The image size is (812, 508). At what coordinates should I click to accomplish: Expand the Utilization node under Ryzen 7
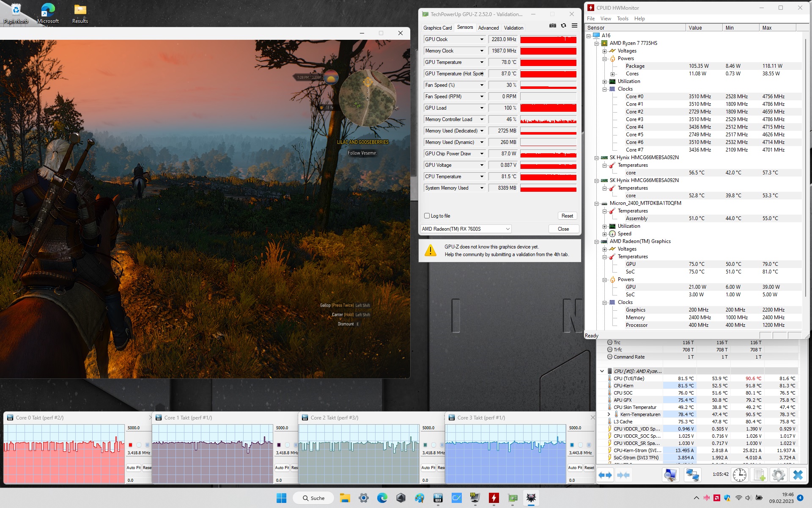coord(605,81)
